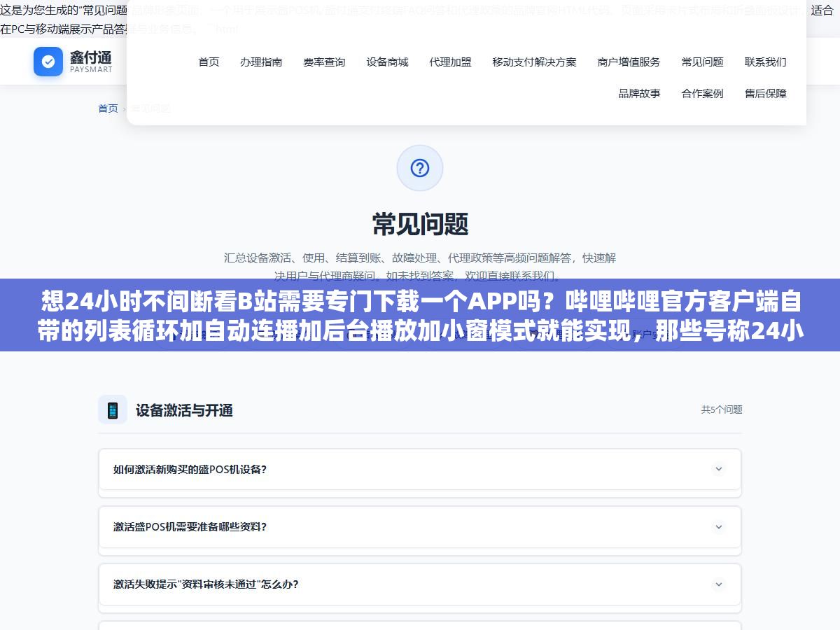The image size is (840, 630).
Task: Select 设备商城 in the navigation bar
Action: coord(387,62)
